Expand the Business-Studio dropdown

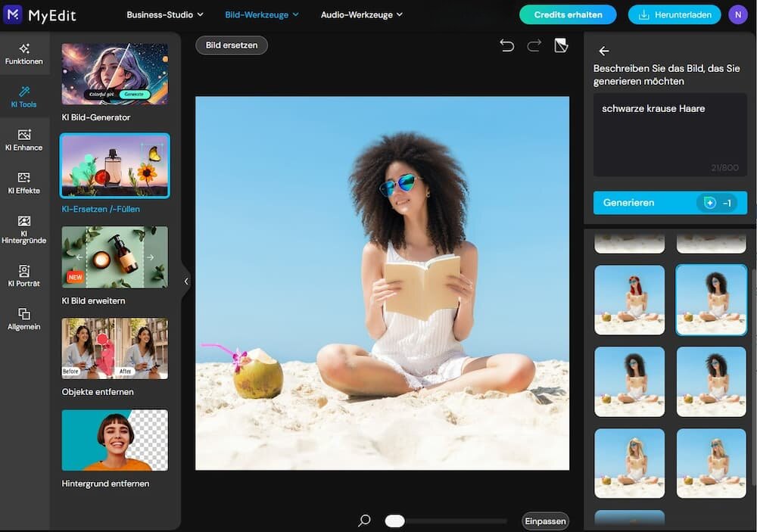click(165, 14)
